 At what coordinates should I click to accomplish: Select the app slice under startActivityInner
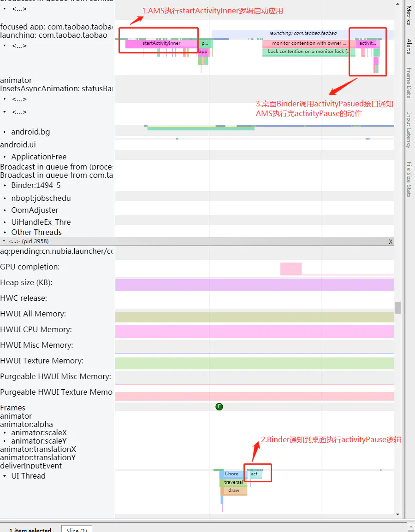[203, 52]
